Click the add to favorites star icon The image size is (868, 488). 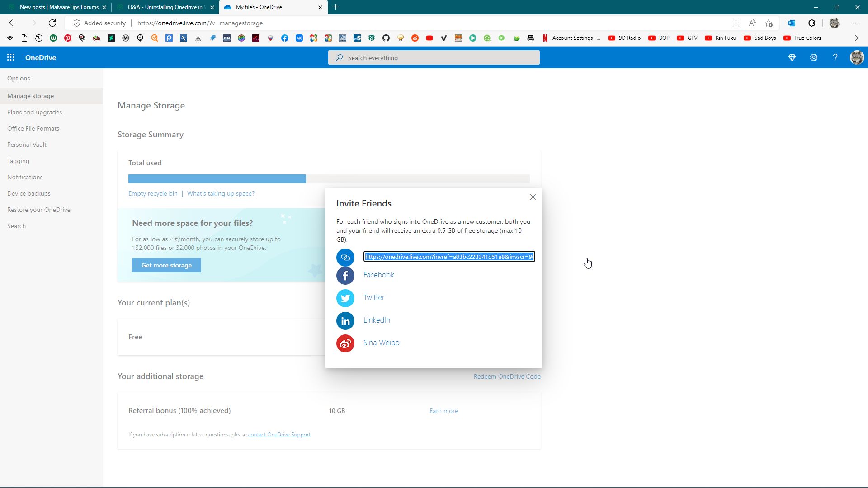[x=769, y=23]
